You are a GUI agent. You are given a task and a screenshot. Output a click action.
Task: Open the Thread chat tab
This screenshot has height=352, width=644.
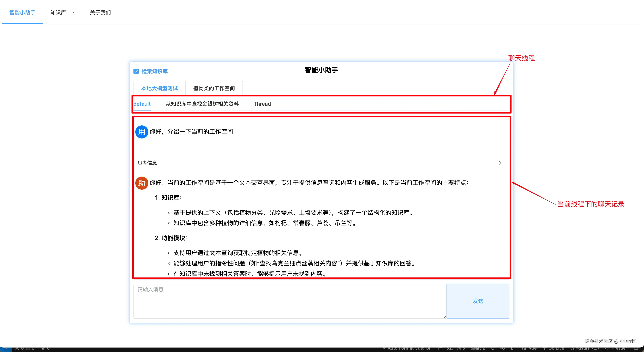point(262,104)
